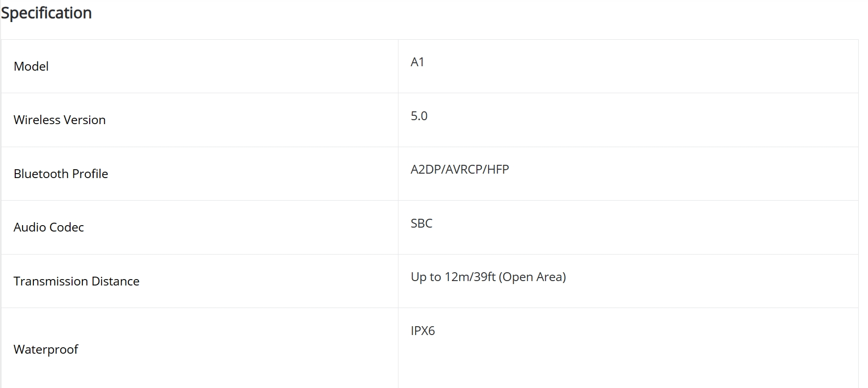Select the Wireless Version label
Image resolution: width=868 pixels, height=388 pixels.
[60, 120]
